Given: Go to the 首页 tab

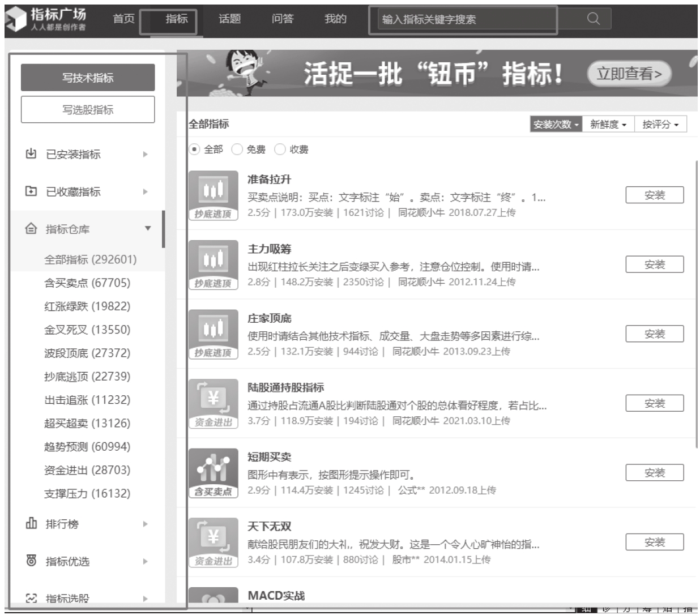Looking at the screenshot, I should (x=124, y=19).
